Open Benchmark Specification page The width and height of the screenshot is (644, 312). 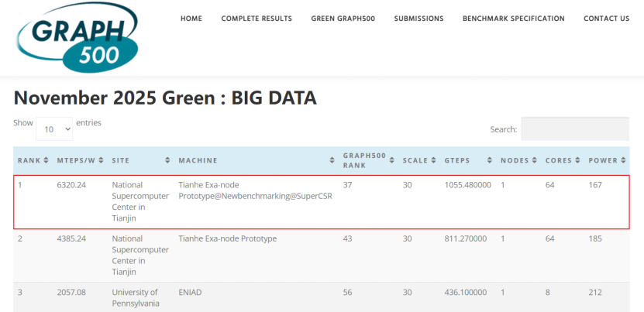[514, 19]
